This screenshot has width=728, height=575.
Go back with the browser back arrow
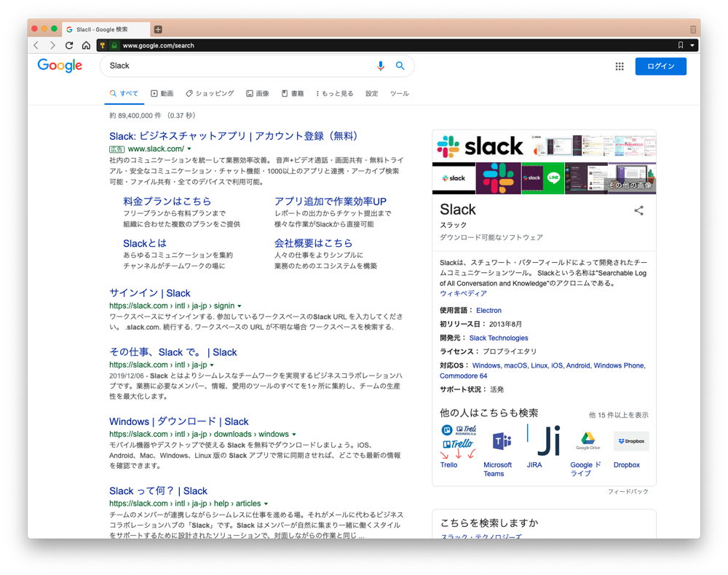tap(36, 45)
